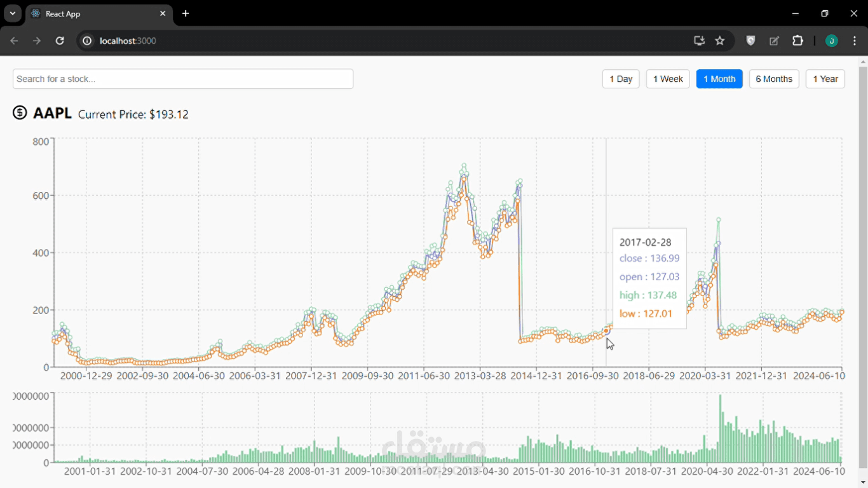
Task: Open the browser three-dot menu
Action: [x=855, y=41]
